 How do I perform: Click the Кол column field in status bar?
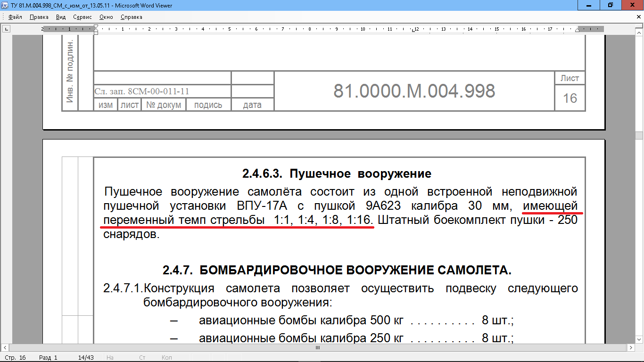point(167,358)
